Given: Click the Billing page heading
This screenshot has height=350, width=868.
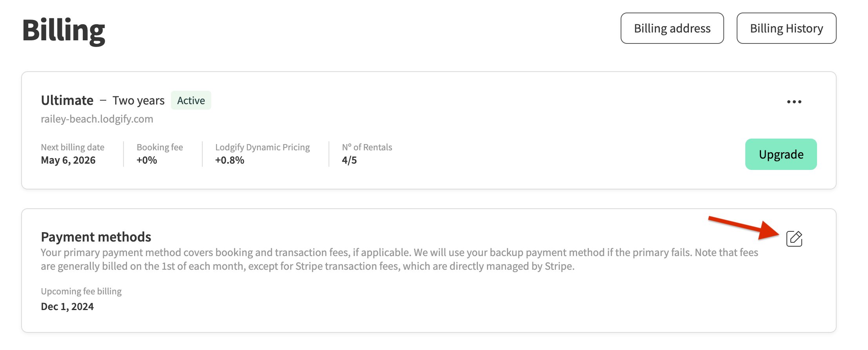Looking at the screenshot, I should click(x=64, y=31).
